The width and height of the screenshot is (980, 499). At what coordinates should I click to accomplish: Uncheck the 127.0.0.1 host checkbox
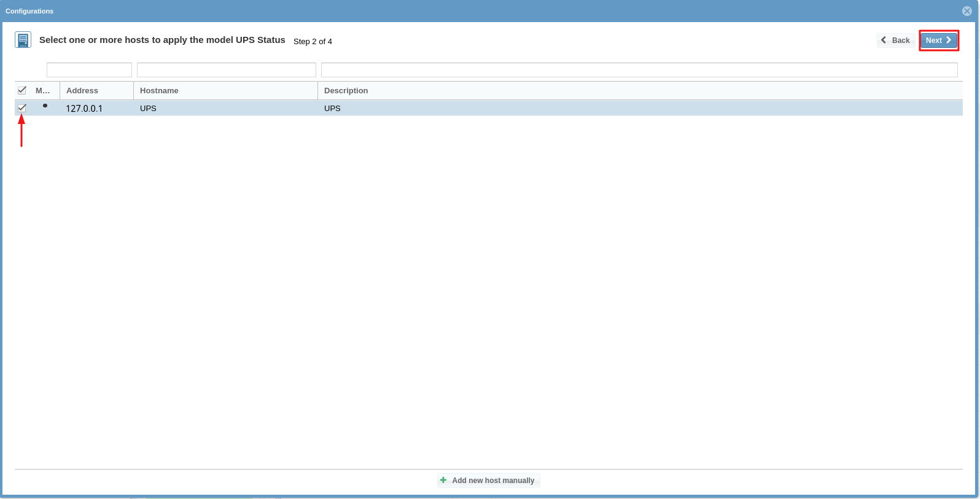(22, 108)
